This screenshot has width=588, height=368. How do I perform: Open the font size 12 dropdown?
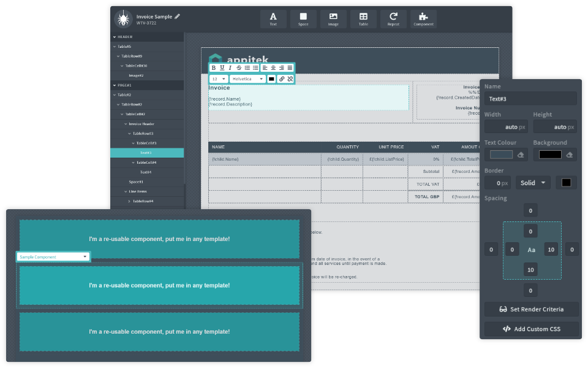(219, 79)
